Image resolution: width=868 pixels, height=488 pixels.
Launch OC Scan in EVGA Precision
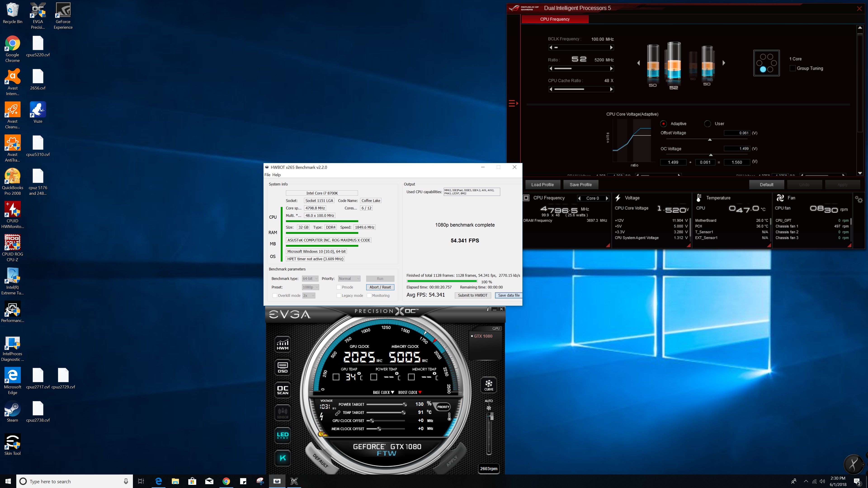[x=282, y=390]
